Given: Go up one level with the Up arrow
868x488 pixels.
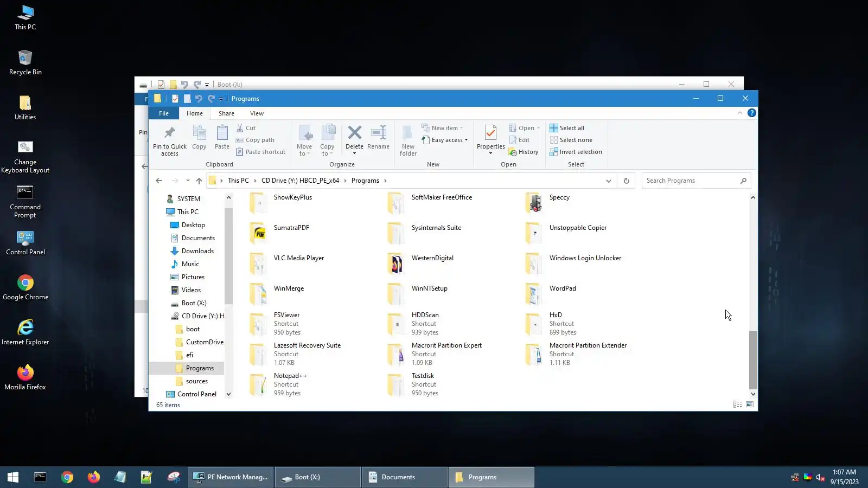Looking at the screenshot, I should [199, 181].
